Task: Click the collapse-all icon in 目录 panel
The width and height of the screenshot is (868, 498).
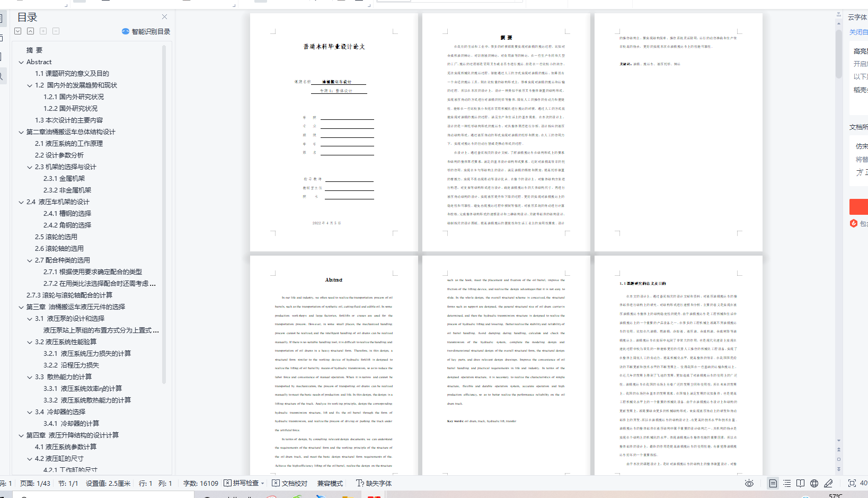Action: coord(31,31)
